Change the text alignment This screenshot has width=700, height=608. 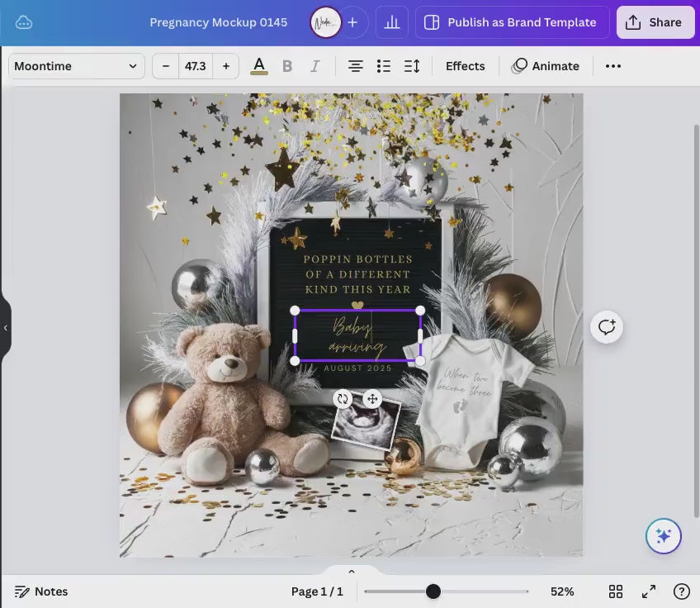(355, 66)
